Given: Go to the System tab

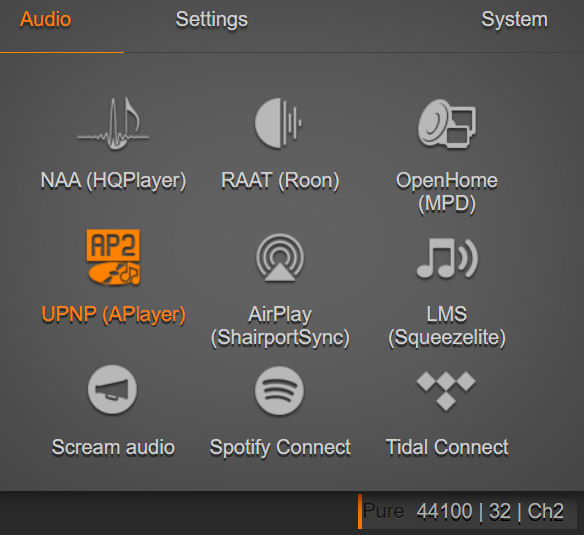Looking at the screenshot, I should (514, 19).
